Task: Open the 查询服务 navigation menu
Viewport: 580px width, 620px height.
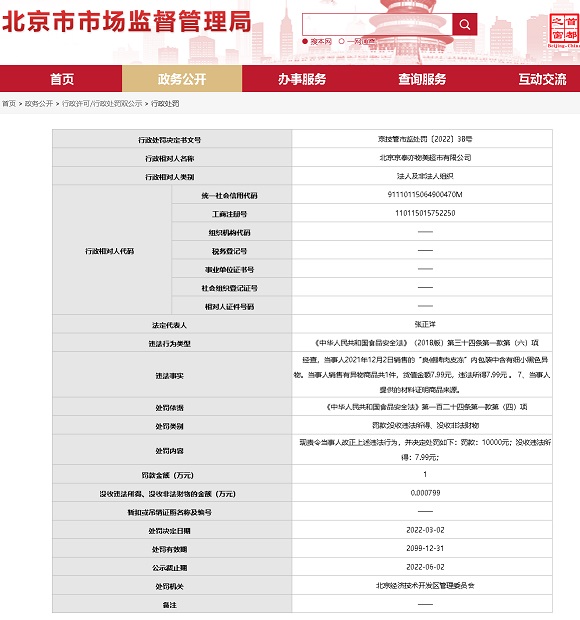Action: (x=422, y=79)
